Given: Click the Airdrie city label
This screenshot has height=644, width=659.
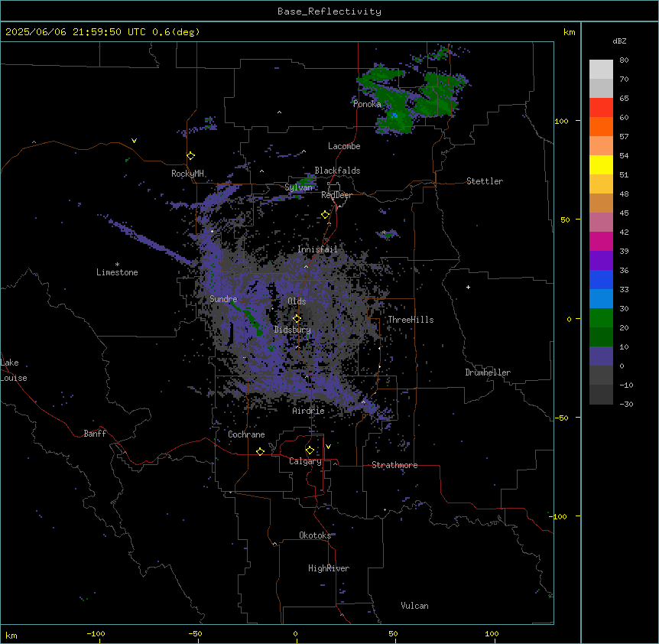Looking at the screenshot, I should pyautogui.click(x=308, y=411).
